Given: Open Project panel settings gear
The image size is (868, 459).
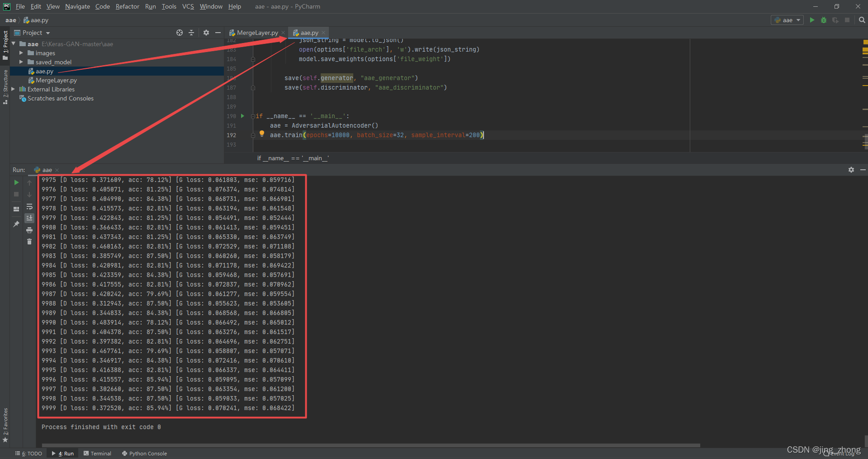Looking at the screenshot, I should (x=206, y=33).
